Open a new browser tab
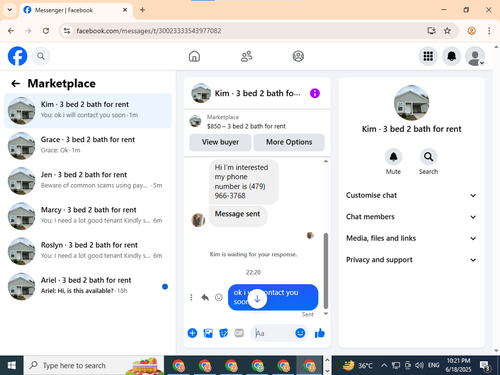The height and width of the screenshot is (375, 500). tap(142, 10)
